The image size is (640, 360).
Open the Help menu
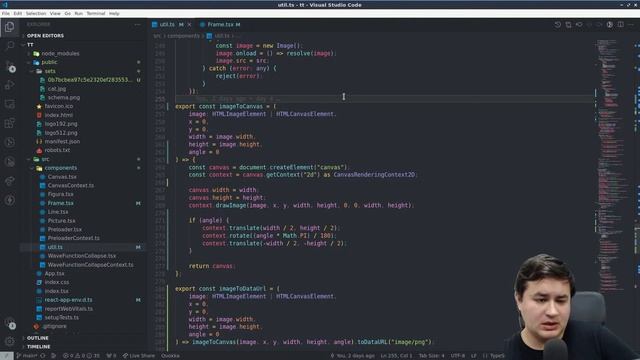click(x=114, y=13)
